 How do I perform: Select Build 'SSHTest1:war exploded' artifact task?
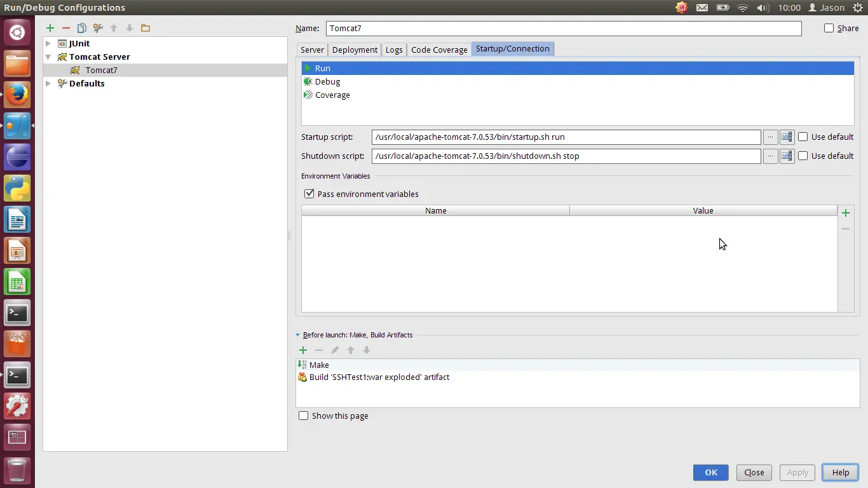(x=578, y=377)
